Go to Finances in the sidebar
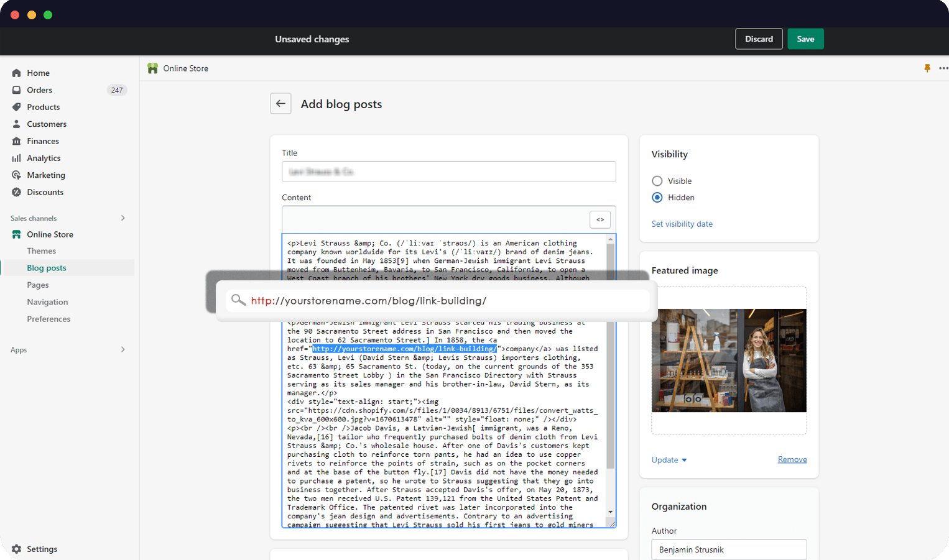Viewport: 949px width, 560px height. click(43, 141)
